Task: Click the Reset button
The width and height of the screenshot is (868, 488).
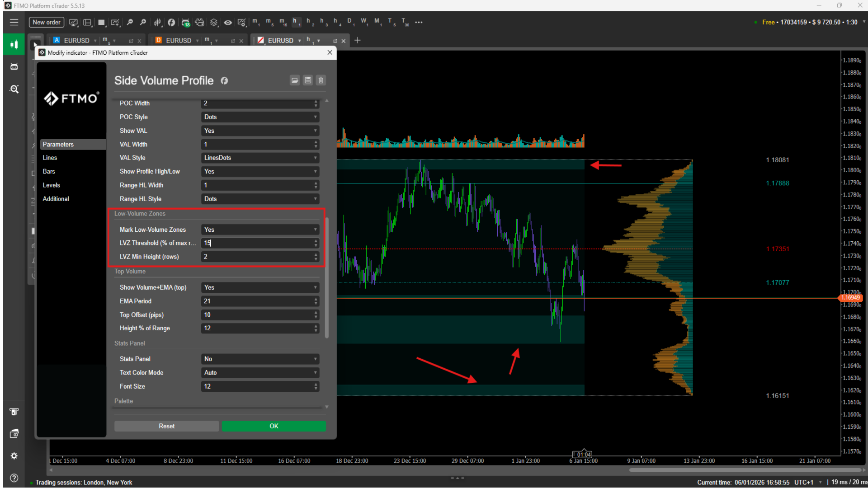Action: click(166, 426)
